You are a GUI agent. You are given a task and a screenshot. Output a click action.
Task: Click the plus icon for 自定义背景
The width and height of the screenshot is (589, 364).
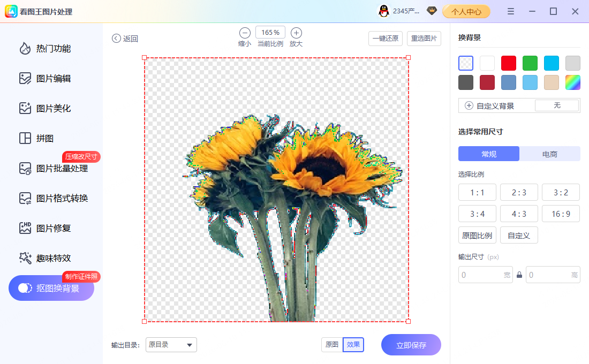(x=469, y=105)
